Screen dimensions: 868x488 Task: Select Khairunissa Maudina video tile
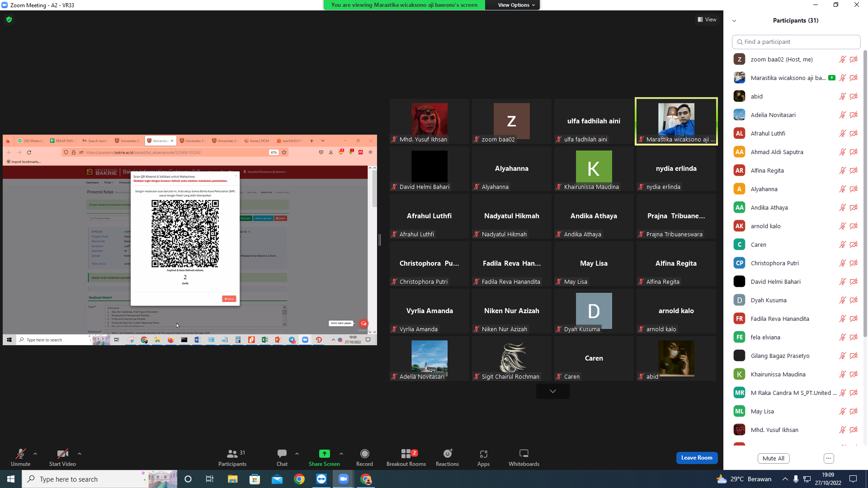594,169
